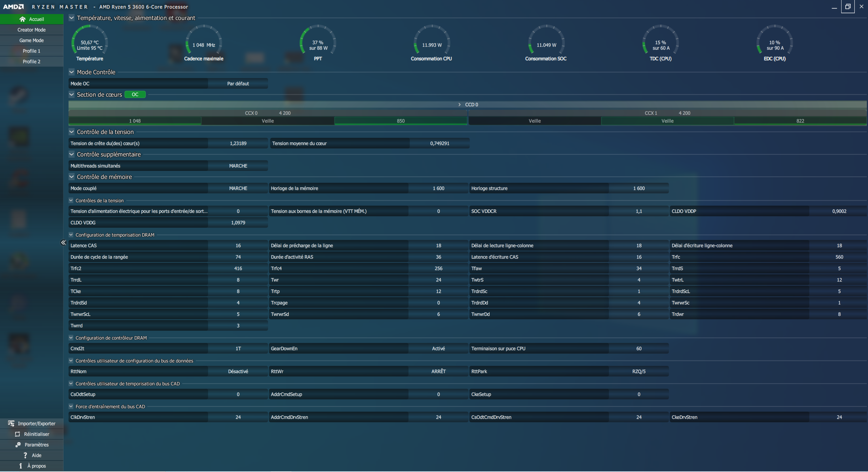
Task: Expand the CCD 0 chevron
Action: [459, 104]
